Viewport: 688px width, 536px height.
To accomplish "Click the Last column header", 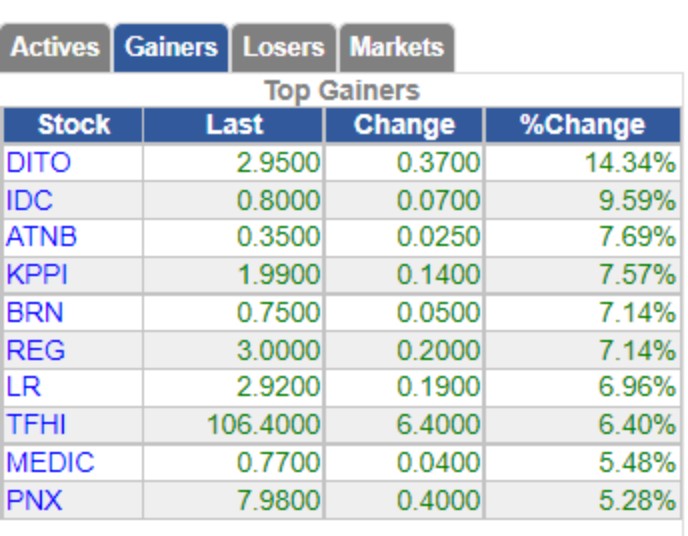I will tap(234, 125).
